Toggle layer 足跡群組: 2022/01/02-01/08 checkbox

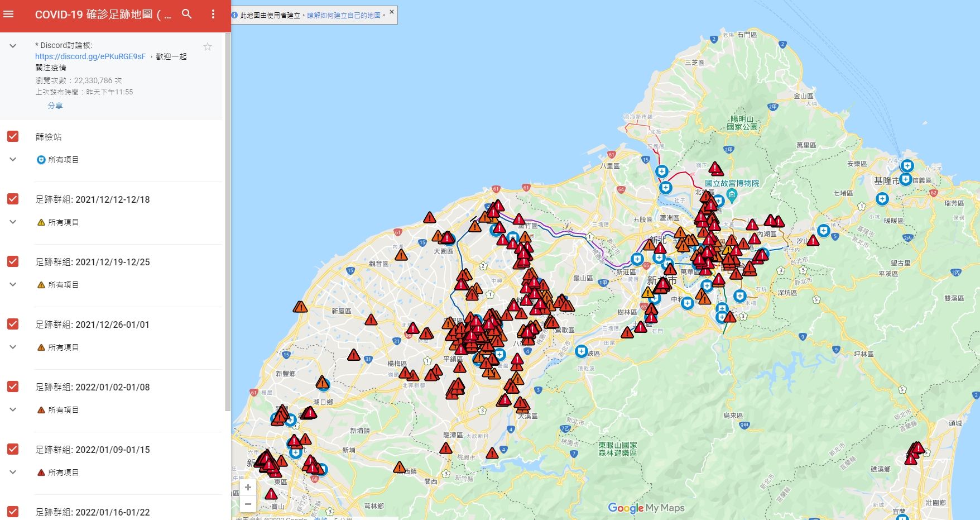pyautogui.click(x=13, y=387)
